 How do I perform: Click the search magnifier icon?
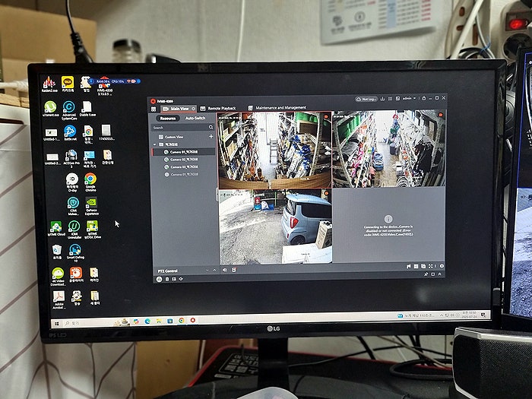211,127
